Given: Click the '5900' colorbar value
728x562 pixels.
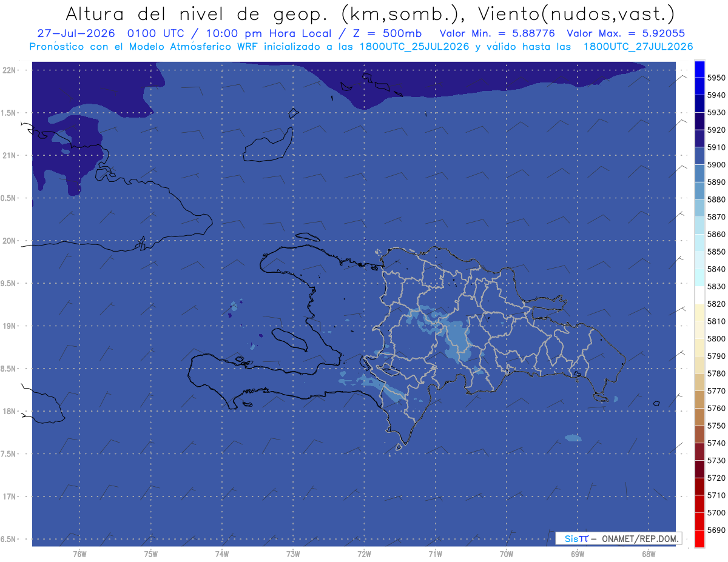Looking at the screenshot, I should pyautogui.click(x=716, y=164).
